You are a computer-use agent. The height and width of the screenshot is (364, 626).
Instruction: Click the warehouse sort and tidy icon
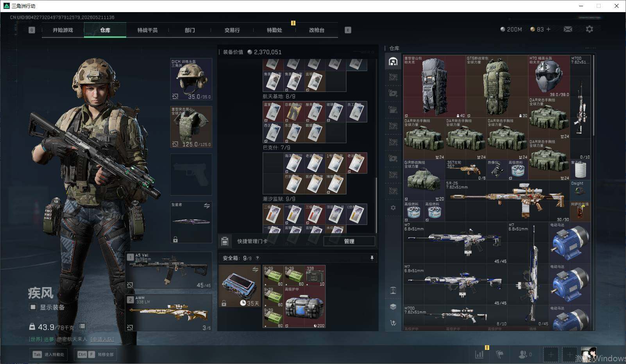tap(393, 323)
